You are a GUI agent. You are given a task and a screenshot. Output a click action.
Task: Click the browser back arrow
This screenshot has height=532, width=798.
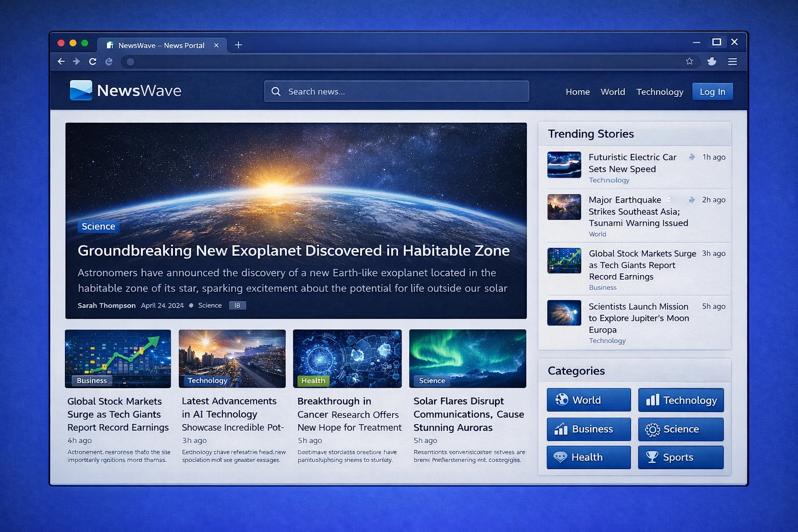coord(61,61)
